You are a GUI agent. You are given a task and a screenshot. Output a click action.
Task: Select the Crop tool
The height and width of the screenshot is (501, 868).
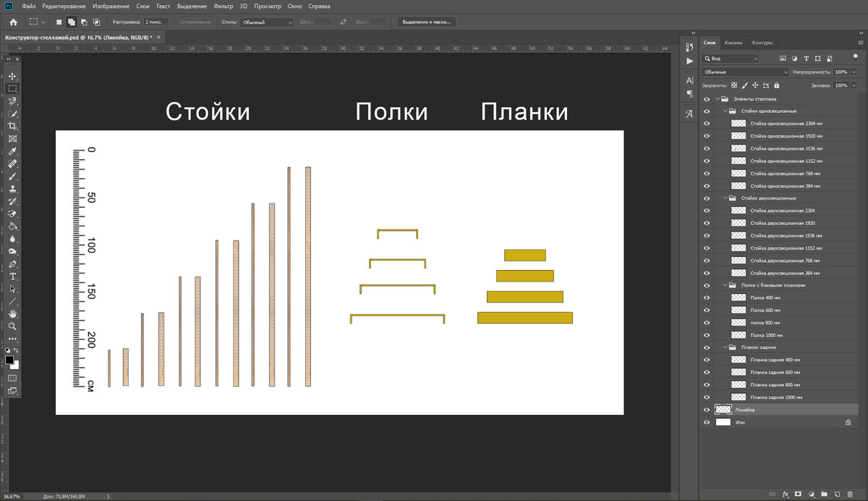click(x=12, y=125)
